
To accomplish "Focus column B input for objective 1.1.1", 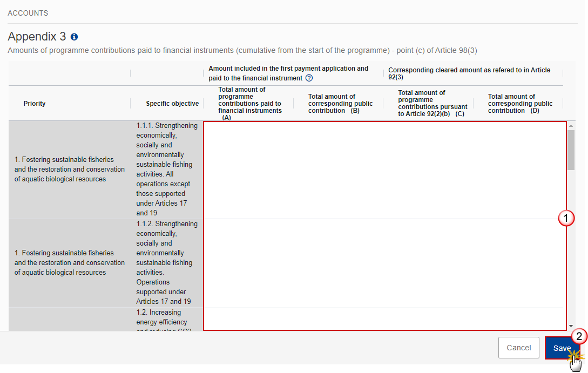I will [x=339, y=169].
